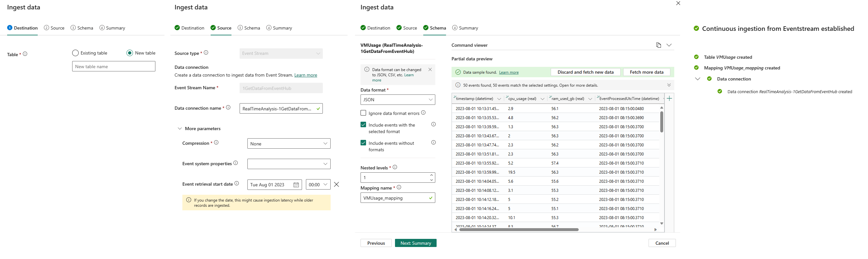Uncheck Include events without formats
This screenshot has height=259, width=868.
363,143
